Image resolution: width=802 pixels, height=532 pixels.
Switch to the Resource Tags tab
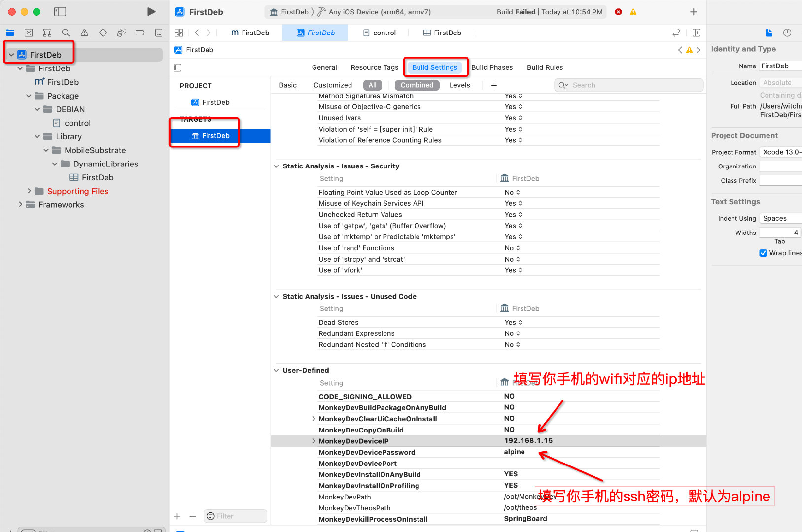pos(374,67)
